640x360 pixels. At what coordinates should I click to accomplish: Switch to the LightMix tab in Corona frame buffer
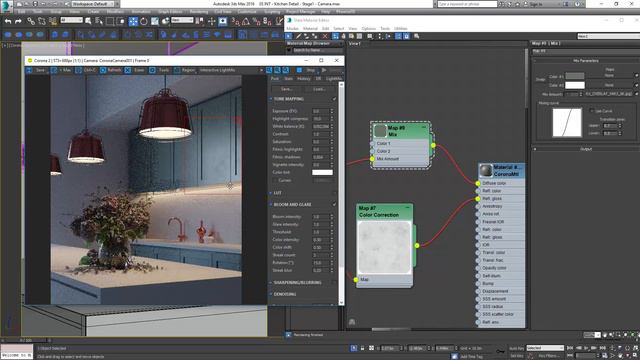(x=334, y=79)
